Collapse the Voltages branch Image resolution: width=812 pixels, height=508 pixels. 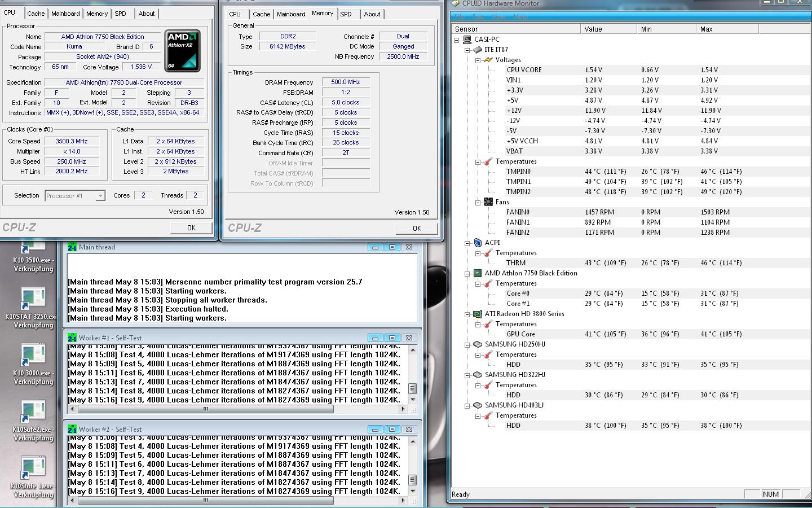pyautogui.click(x=478, y=60)
